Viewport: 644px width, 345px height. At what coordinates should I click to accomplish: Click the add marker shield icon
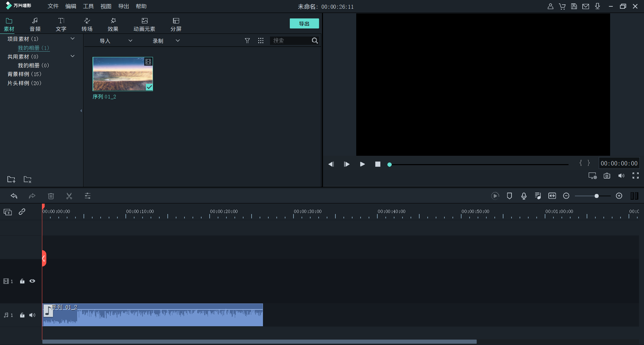point(509,196)
